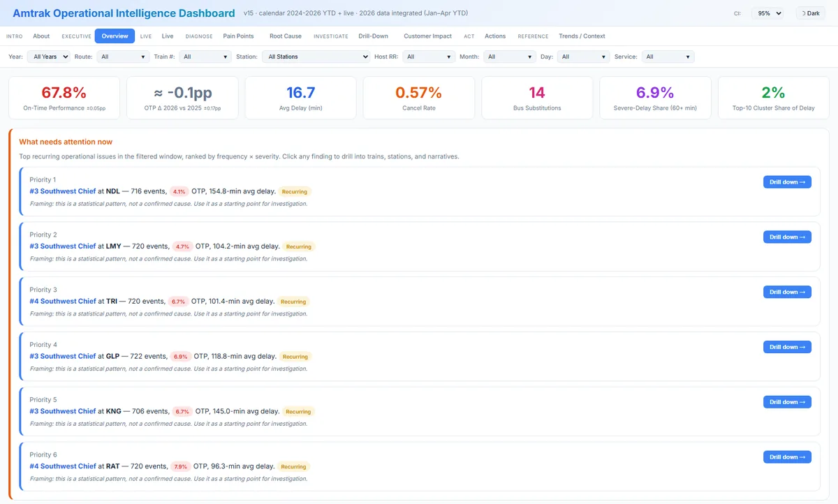Drill down on Priority 6 RAT finding
The image size is (838, 504).
(787, 457)
